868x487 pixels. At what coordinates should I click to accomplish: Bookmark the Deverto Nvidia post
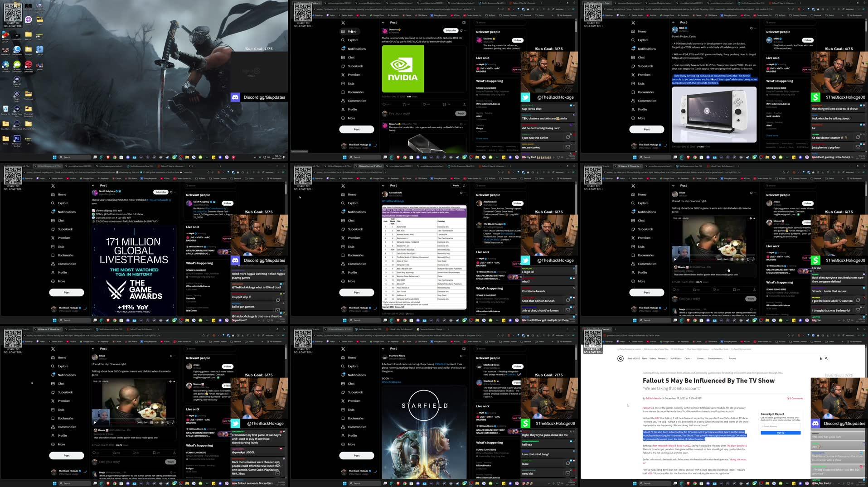point(445,104)
